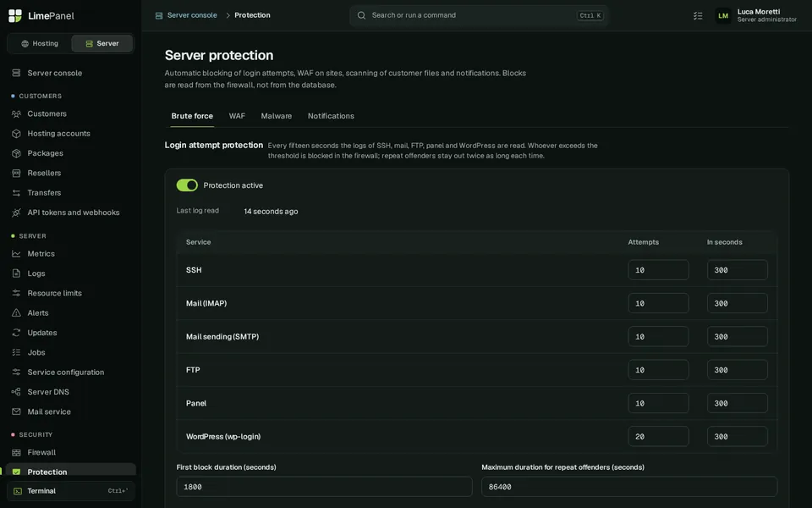This screenshot has width=812, height=508.
Task: Open the task list icon near profile
Action: [x=698, y=15]
